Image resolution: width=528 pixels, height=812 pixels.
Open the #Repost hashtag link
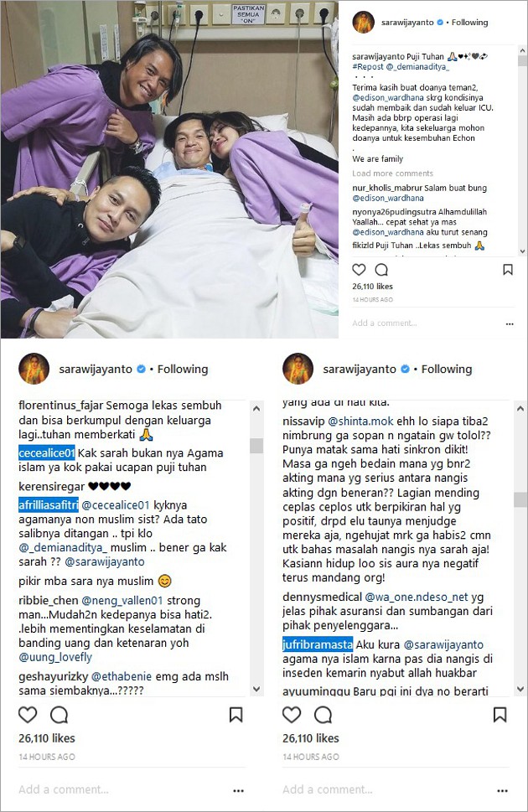[368, 67]
